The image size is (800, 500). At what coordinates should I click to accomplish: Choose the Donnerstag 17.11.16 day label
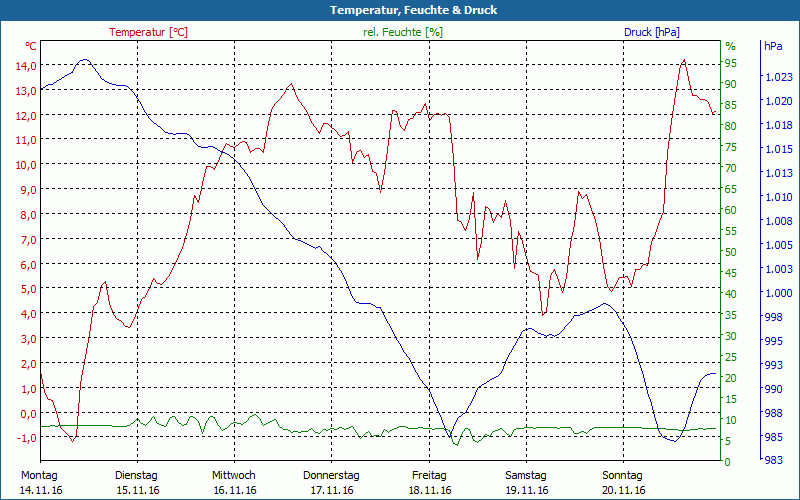331,482
